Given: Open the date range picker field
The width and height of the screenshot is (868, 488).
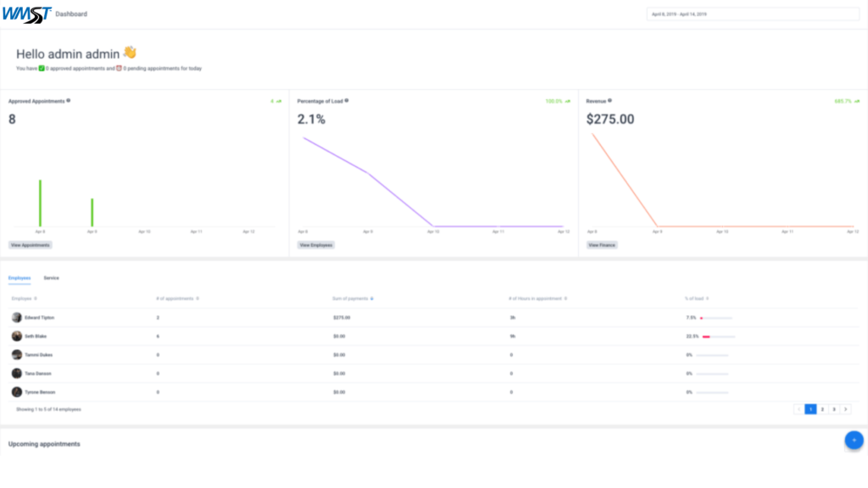Looking at the screenshot, I should tap(753, 14).
